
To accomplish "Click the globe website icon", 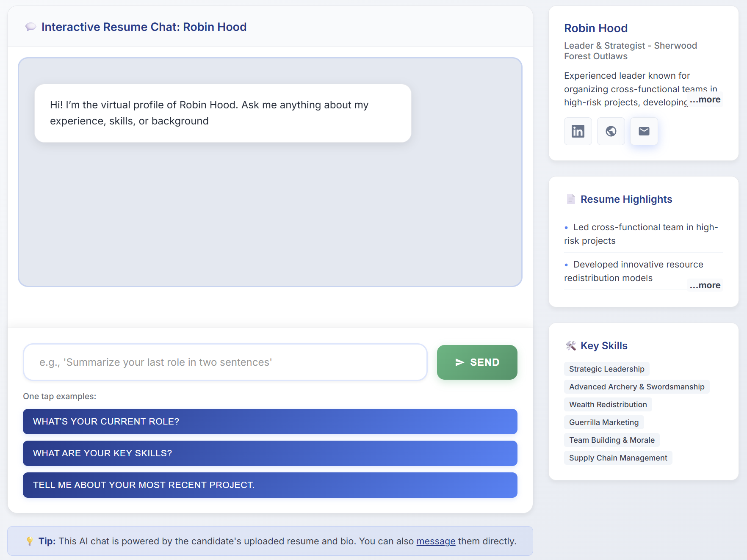I will [x=611, y=131].
